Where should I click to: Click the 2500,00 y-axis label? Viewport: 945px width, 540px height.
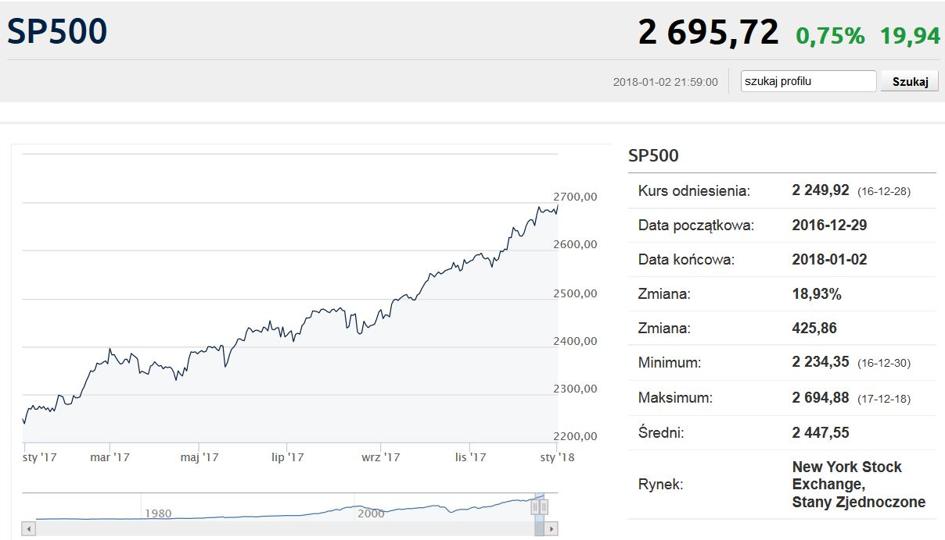point(575,293)
